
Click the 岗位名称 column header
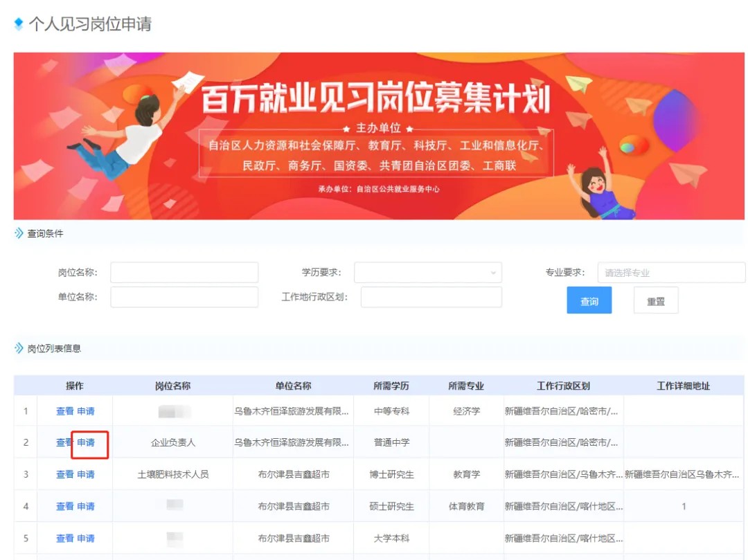(x=172, y=386)
